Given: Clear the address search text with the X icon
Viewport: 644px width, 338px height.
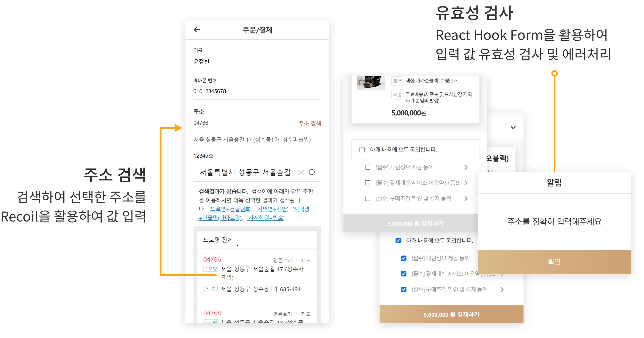Looking at the screenshot, I should point(301,173).
